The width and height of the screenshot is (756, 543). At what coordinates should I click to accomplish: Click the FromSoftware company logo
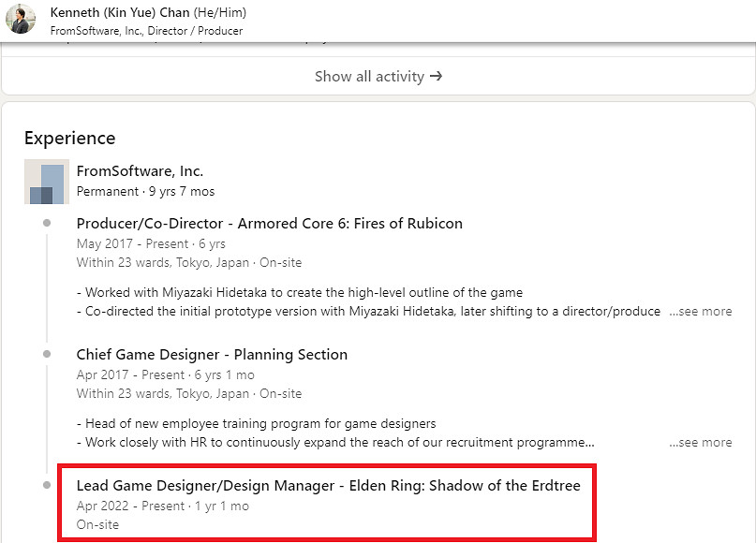point(46,182)
